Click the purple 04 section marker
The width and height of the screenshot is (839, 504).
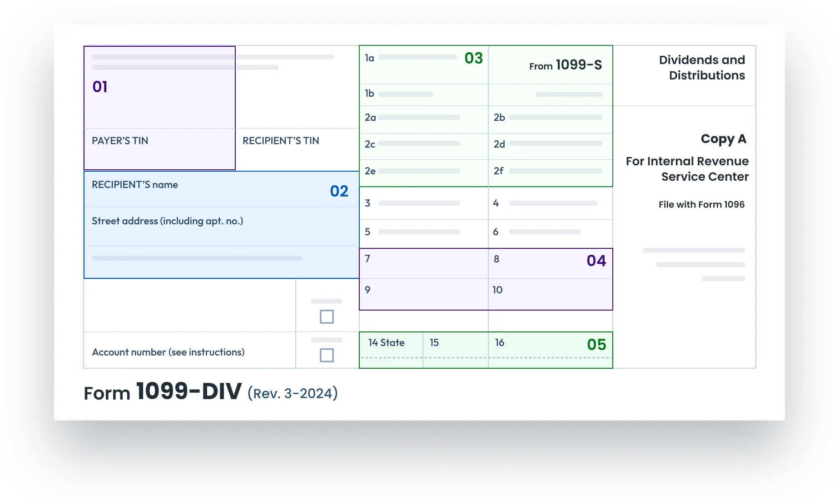[596, 261]
